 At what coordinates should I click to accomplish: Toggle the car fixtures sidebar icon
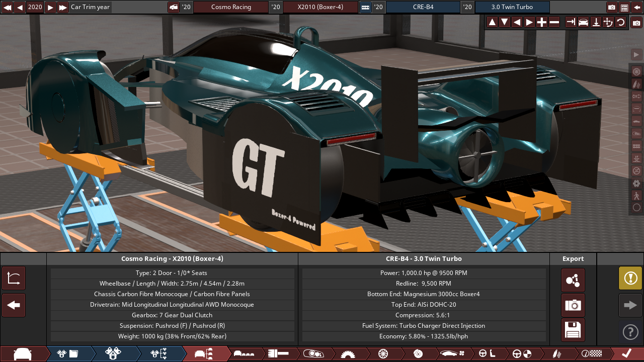[x=636, y=134]
